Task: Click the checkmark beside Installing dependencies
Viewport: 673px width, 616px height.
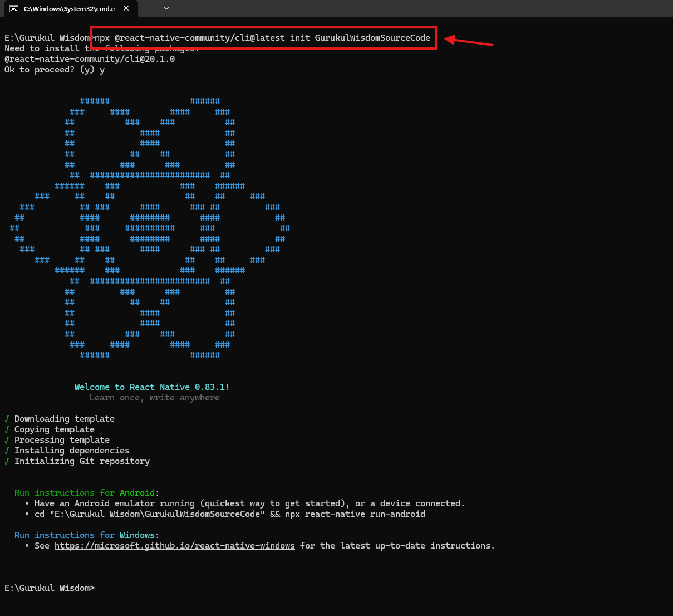Action: click(x=7, y=451)
